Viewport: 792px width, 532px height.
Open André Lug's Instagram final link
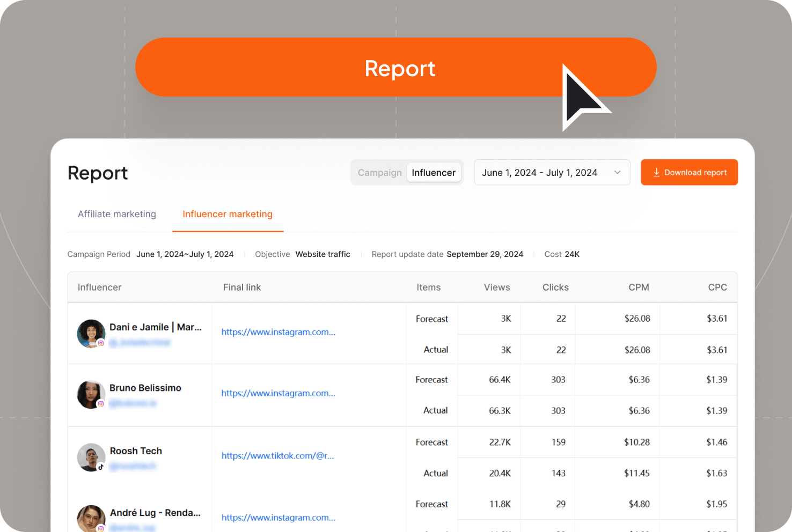[278, 518]
